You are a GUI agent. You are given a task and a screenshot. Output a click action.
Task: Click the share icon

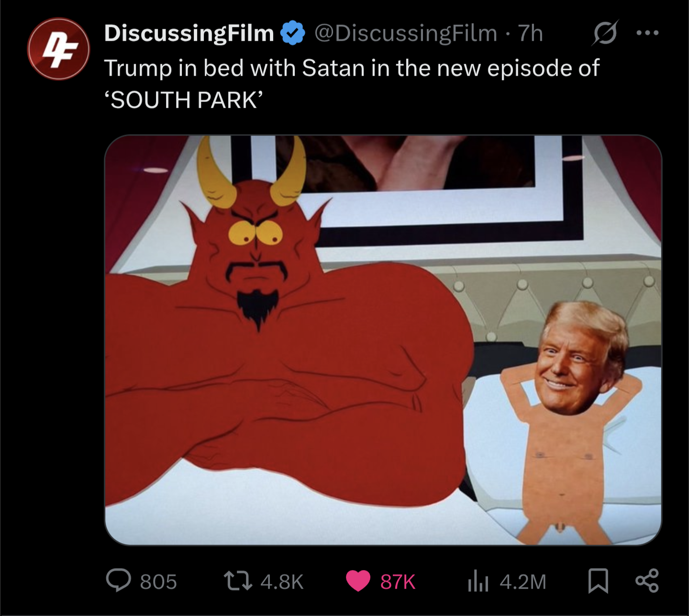[647, 581]
